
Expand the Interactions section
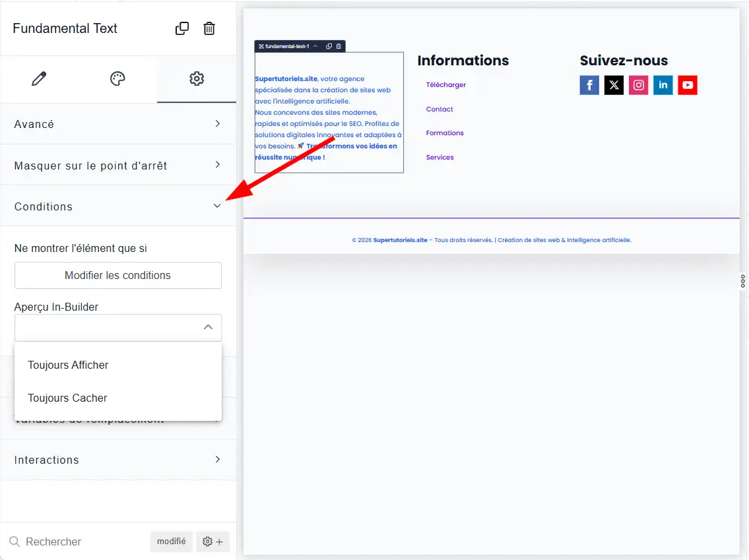(x=118, y=460)
